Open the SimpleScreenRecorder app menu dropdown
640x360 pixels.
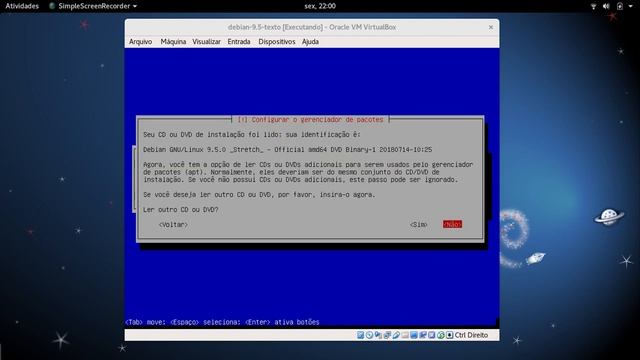coord(93,6)
